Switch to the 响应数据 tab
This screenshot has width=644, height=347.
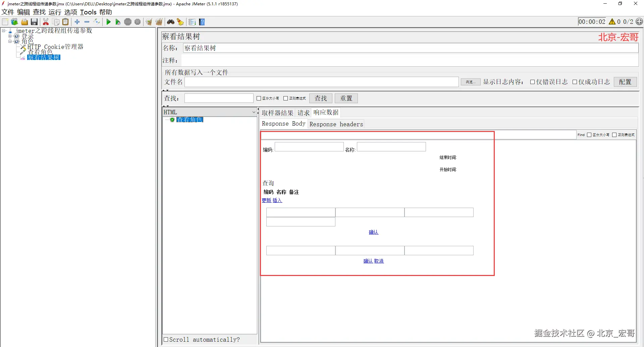tap(326, 113)
